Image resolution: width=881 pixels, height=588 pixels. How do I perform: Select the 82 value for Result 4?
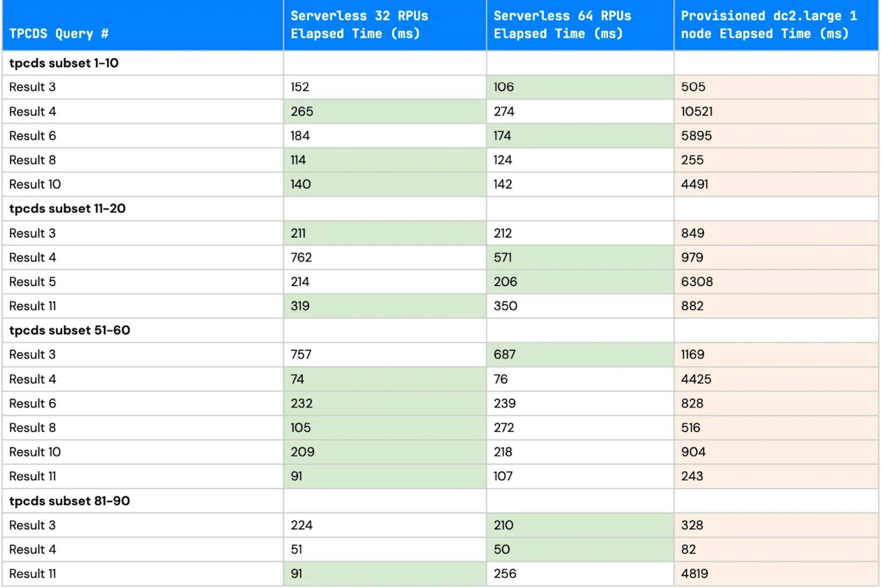687,549
